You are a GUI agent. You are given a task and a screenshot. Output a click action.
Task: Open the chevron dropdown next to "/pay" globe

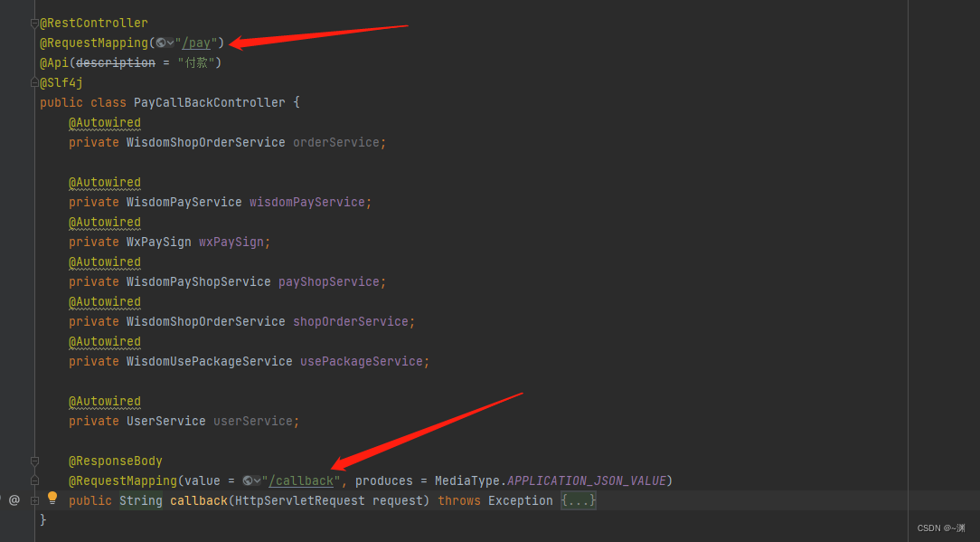coord(170,43)
